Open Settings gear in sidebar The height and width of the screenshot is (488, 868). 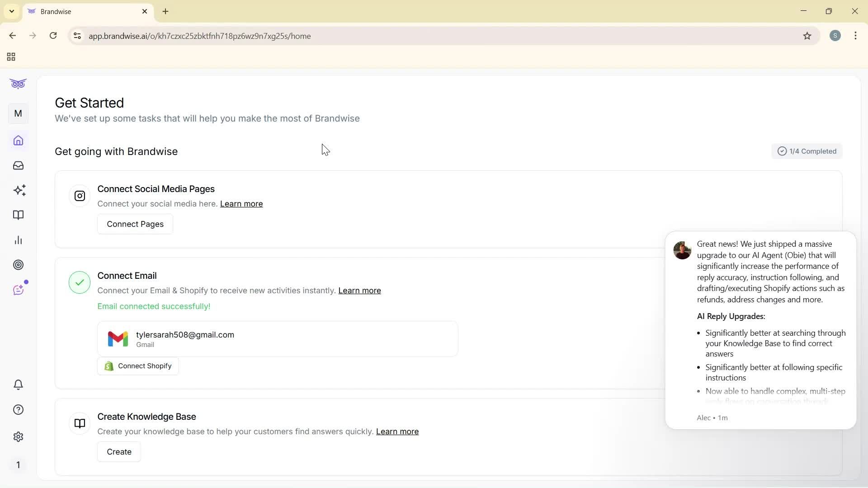[x=18, y=436]
